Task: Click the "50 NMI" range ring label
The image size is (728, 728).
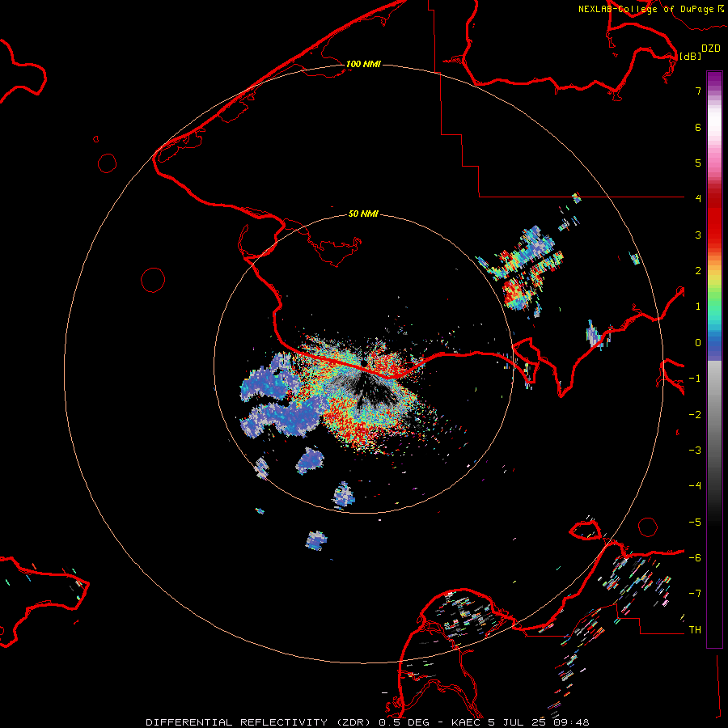Action: [x=363, y=214]
